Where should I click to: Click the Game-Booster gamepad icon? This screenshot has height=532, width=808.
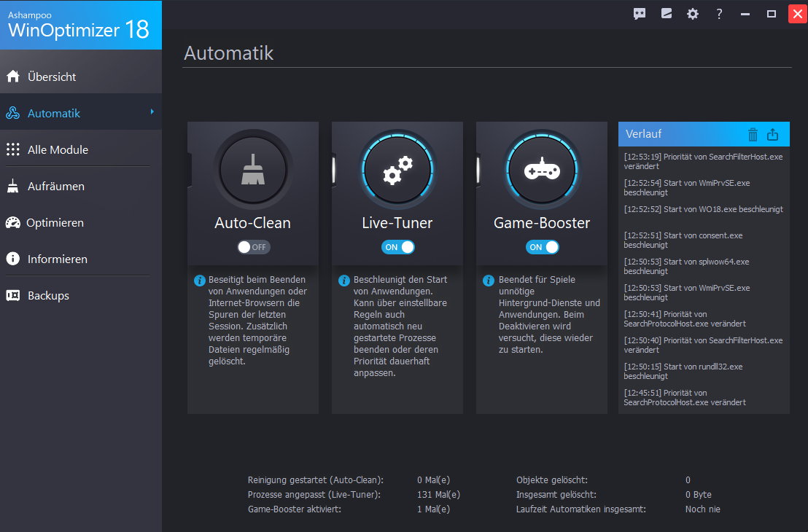coord(542,171)
